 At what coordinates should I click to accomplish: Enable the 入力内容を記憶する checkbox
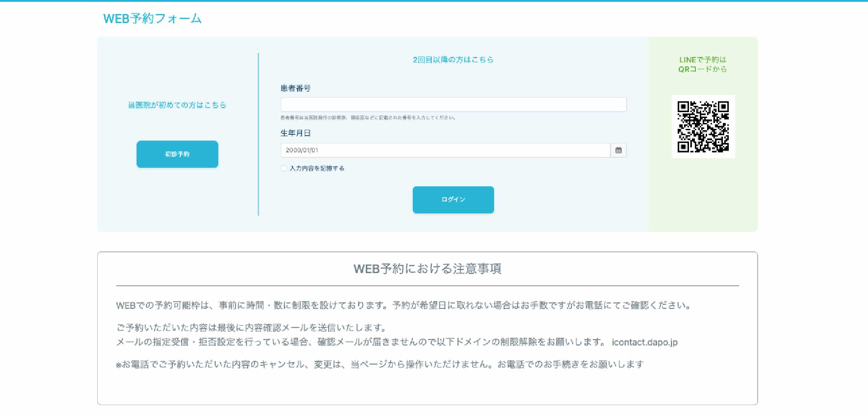click(x=283, y=168)
